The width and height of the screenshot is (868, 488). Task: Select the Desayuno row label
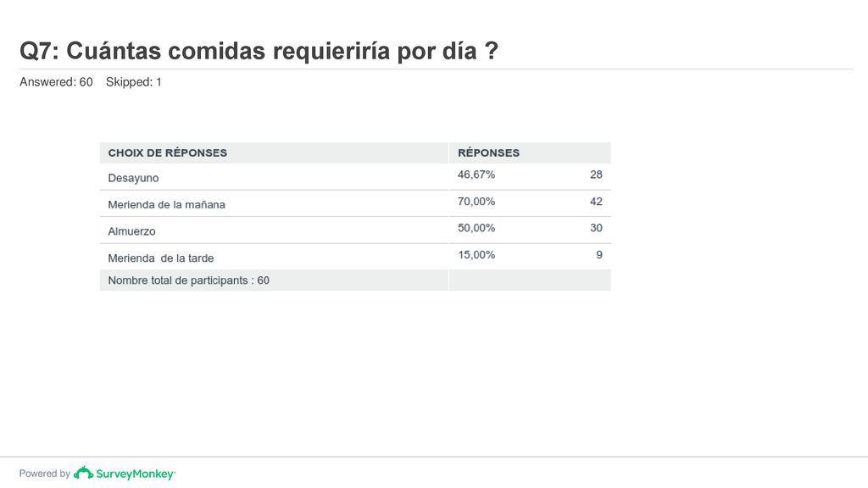pos(133,178)
